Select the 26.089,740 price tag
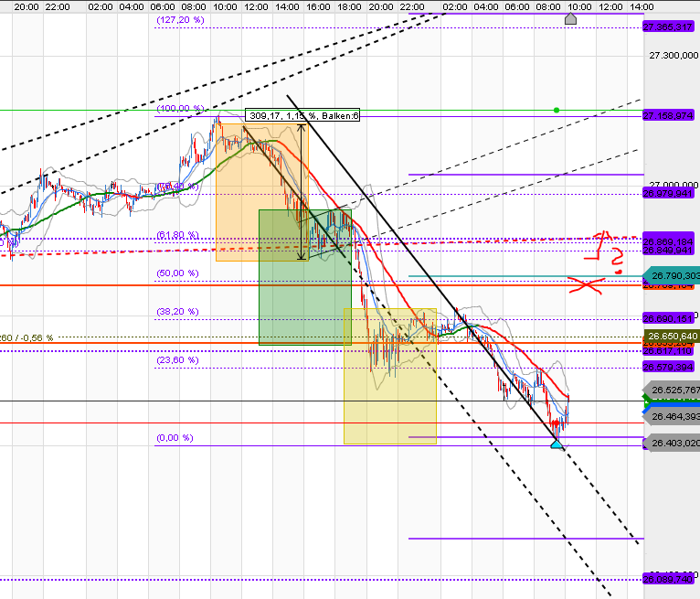The width and height of the screenshot is (700, 599). [x=668, y=580]
